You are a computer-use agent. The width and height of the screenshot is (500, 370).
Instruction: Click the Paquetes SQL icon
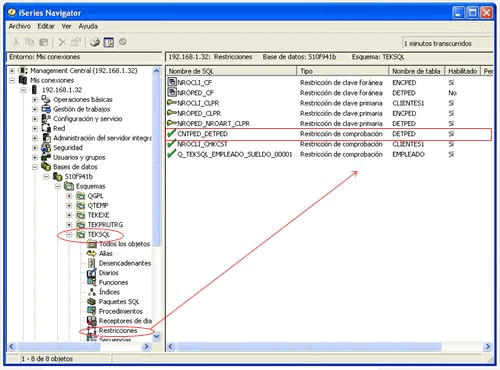[91, 302]
